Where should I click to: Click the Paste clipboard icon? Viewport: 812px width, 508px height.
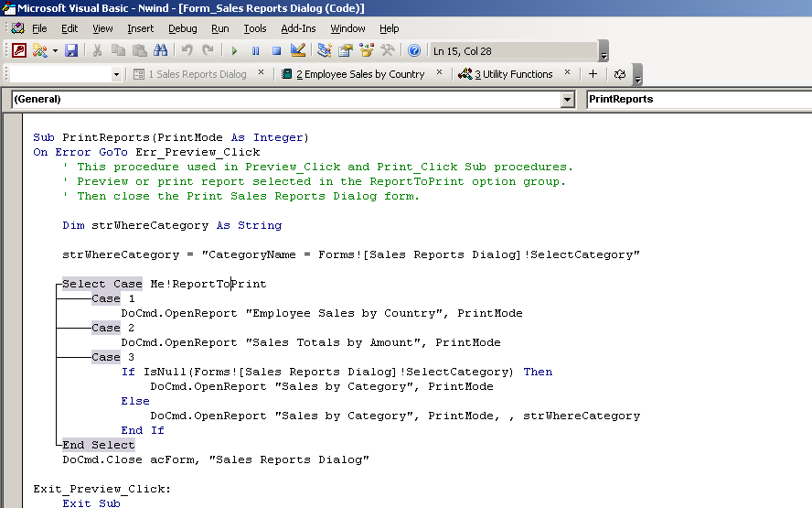point(139,50)
